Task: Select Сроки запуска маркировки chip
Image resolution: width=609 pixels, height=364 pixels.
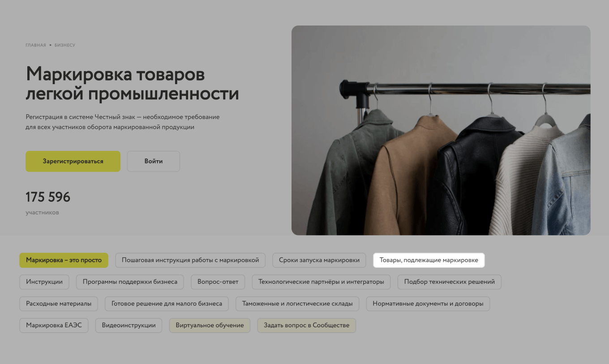Action: pyautogui.click(x=319, y=260)
